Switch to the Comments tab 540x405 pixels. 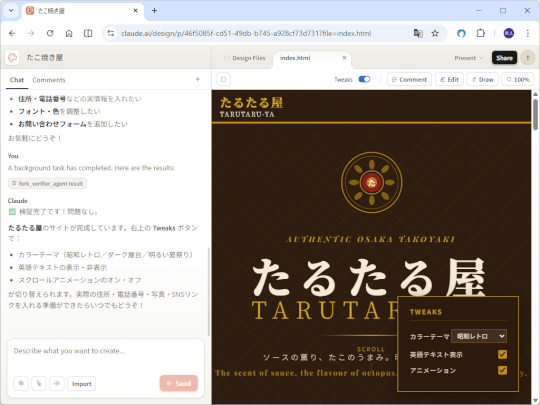(x=49, y=80)
